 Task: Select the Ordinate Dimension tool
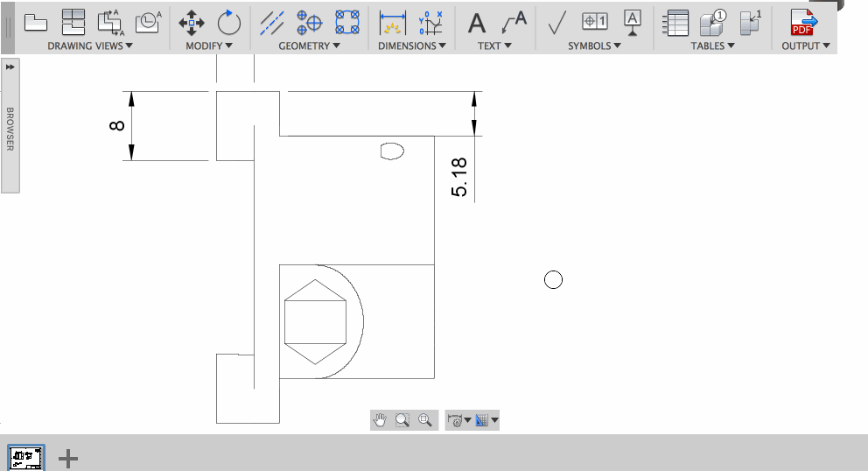(430, 23)
